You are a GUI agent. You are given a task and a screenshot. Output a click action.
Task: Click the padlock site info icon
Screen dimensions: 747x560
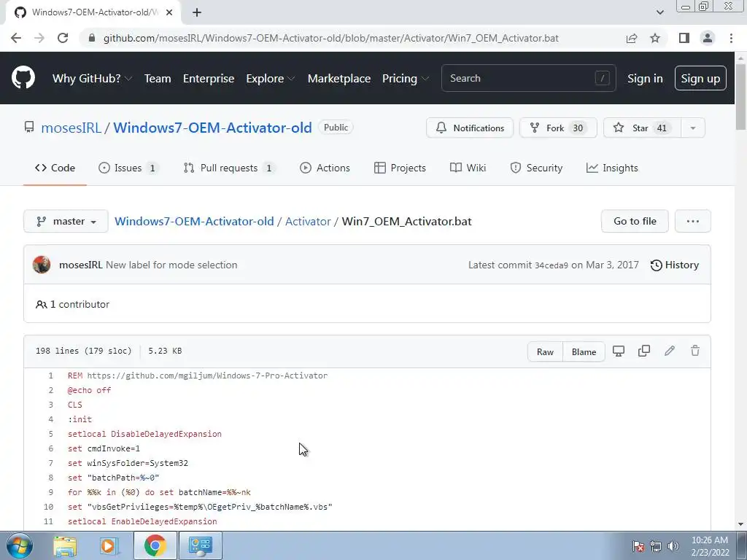pyautogui.click(x=92, y=38)
